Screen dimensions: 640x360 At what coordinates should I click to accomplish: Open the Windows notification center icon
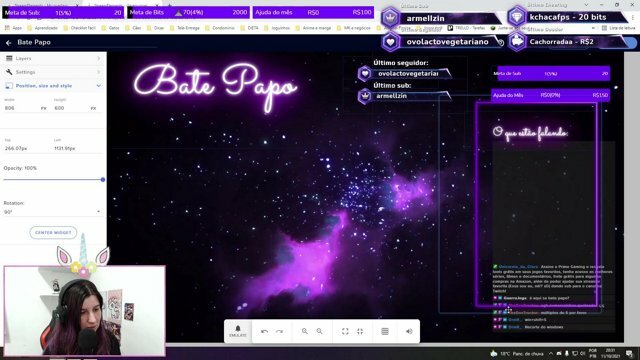[x=630, y=353]
